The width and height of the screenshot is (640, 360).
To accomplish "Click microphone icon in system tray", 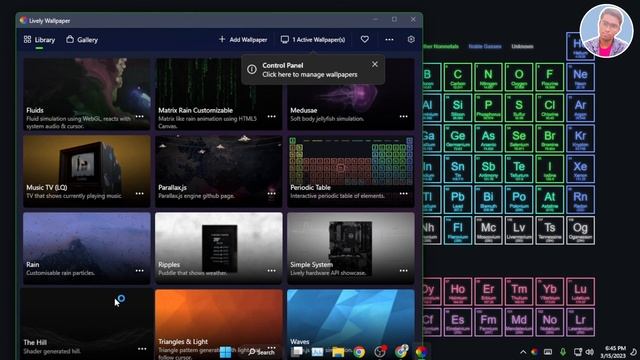I will tap(562, 351).
